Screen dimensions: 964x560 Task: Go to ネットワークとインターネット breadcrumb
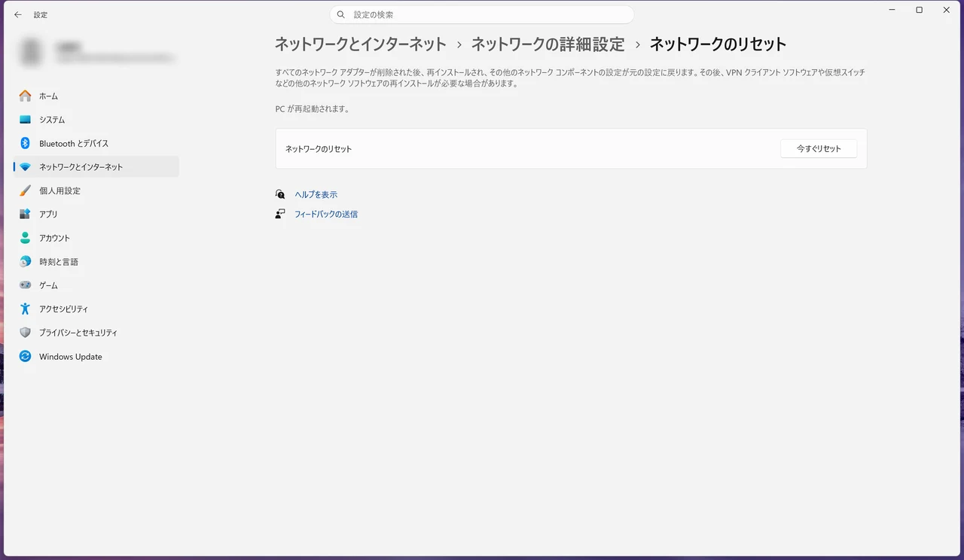[x=361, y=44]
